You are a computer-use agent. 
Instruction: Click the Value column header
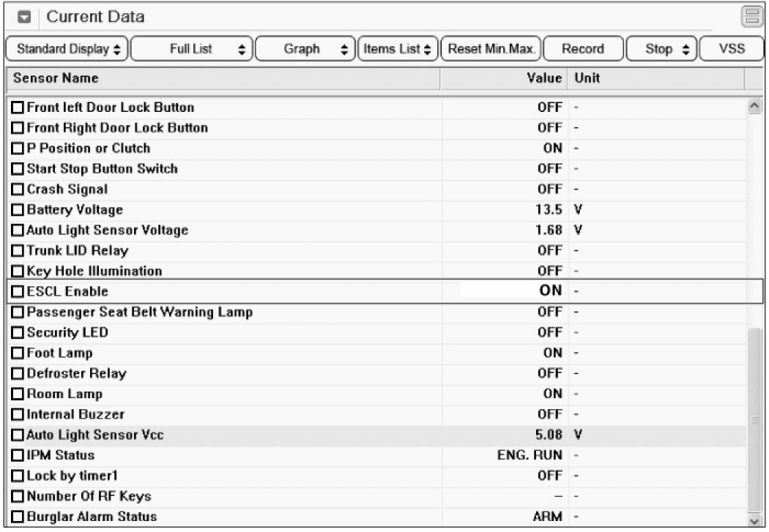(504, 78)
